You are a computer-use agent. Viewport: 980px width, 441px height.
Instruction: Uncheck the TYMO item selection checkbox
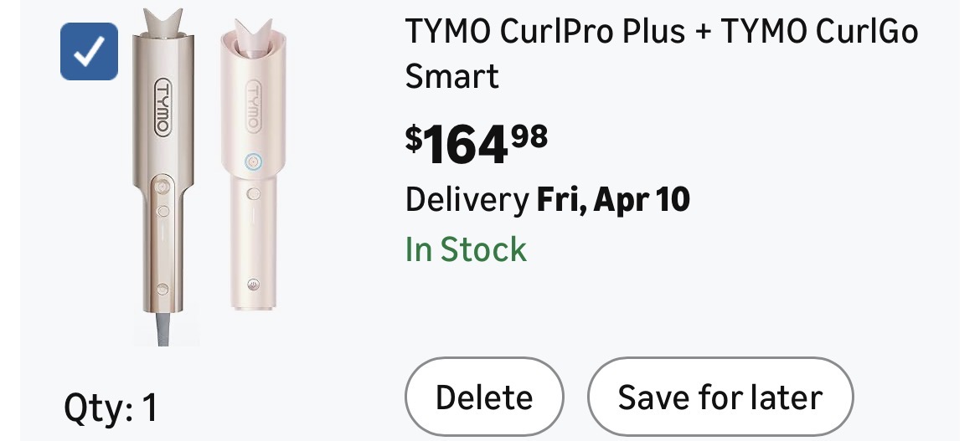point(89,52)
